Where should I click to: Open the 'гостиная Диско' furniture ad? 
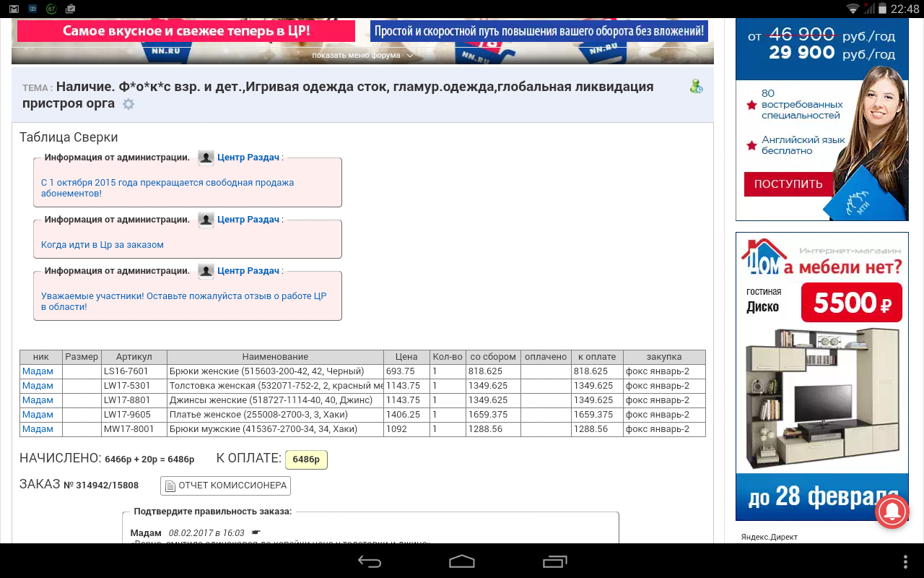[x=821, y=376]
